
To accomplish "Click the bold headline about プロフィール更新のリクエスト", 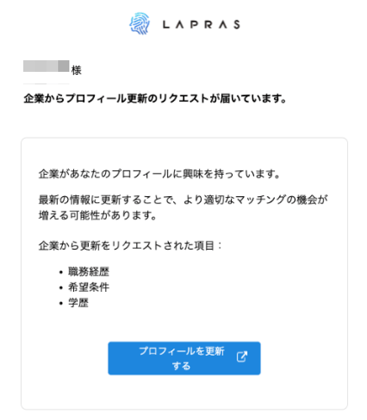I will coord(155,99).
